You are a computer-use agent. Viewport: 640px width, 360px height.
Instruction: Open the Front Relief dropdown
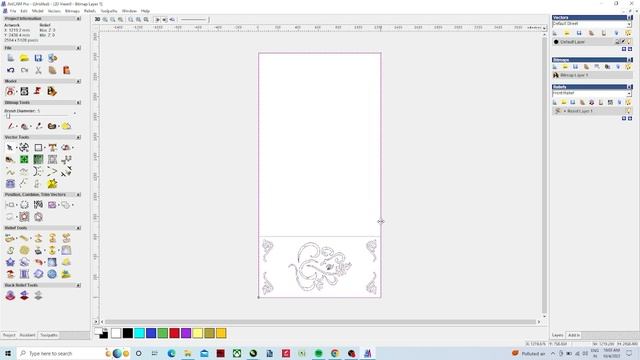pos(629,93)
